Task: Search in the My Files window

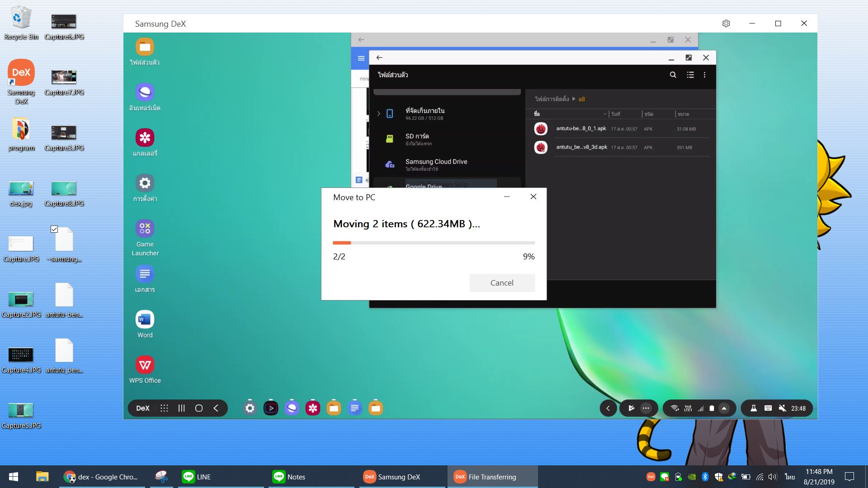Action: pos(673,75)
